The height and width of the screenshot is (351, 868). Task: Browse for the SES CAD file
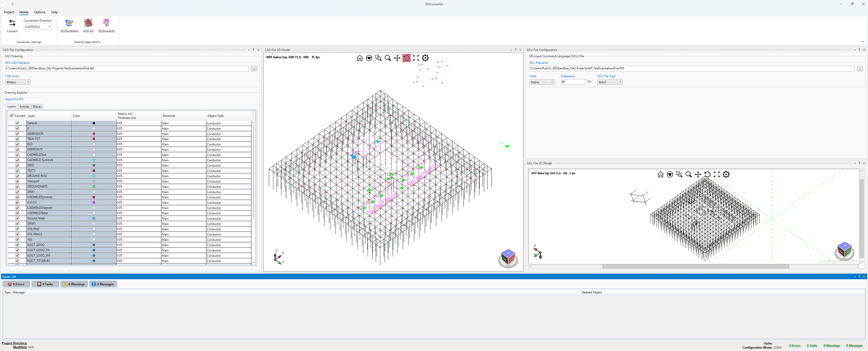point(254,69)
